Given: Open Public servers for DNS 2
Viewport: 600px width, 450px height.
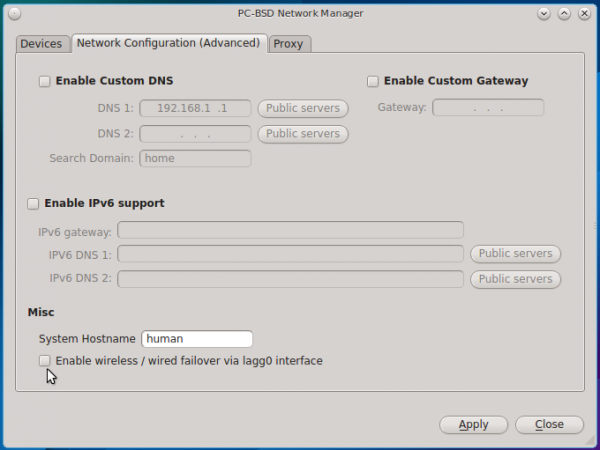Looking at the screenshot, I should tap(303, 134).
